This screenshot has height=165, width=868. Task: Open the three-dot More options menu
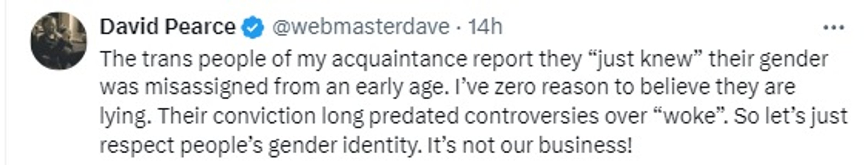point(833,28)
